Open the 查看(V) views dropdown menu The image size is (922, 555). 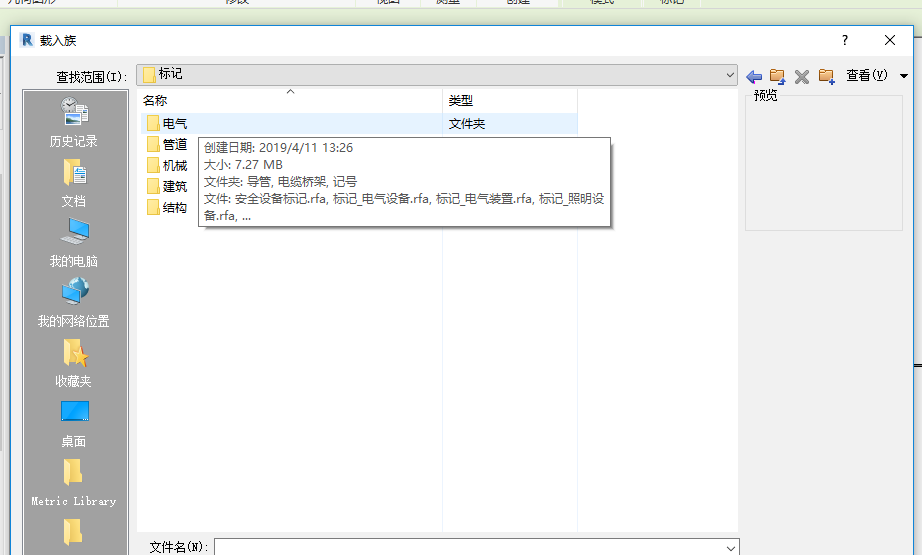pyautogui.click(x=877, y=75)
